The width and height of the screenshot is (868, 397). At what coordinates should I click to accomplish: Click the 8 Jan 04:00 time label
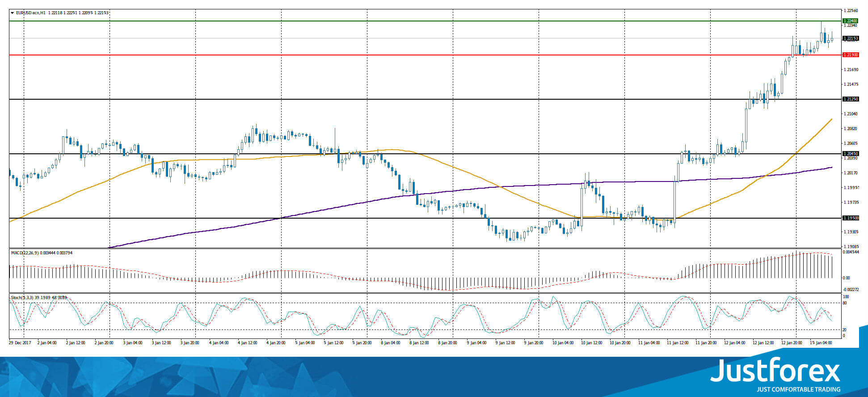click(390, 343)
